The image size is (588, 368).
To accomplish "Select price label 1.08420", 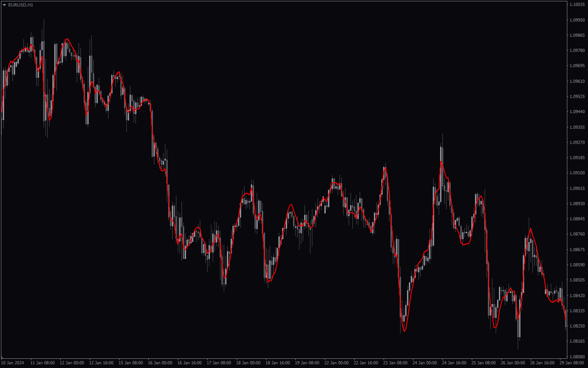I will click(x=577, y=295).
